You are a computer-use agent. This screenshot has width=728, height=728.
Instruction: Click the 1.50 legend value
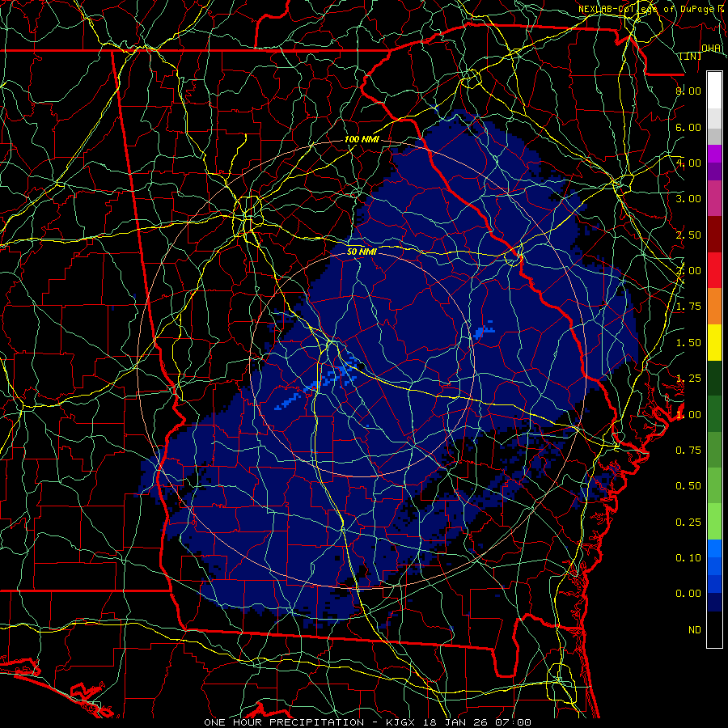click(x=688, y=343)
